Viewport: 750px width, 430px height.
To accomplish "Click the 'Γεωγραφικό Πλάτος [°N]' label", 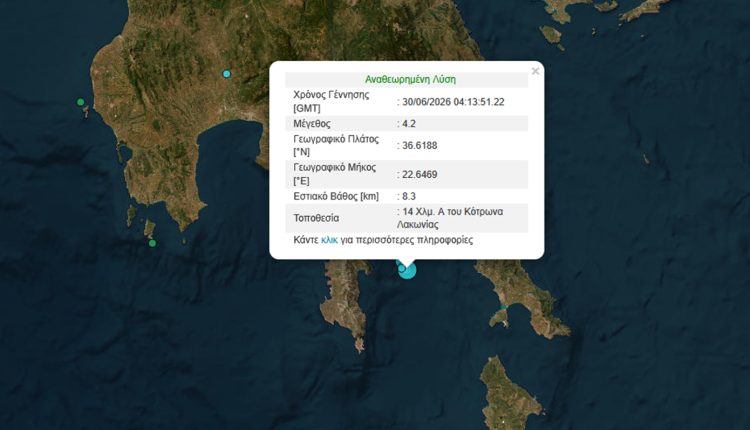I will (x=336, y=145).
